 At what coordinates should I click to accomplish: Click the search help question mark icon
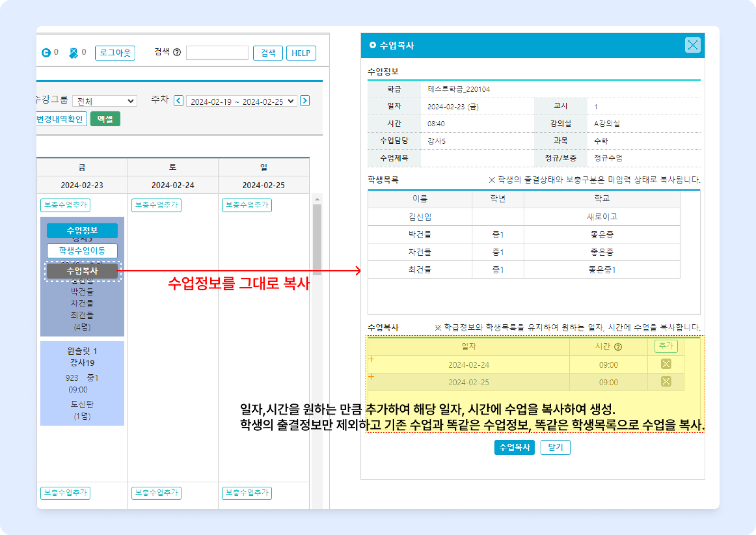(177, 52)
